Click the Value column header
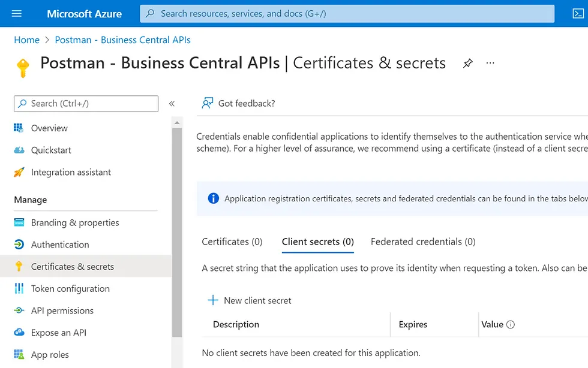Viewport: 588px width, 368px height. (492, 324)
